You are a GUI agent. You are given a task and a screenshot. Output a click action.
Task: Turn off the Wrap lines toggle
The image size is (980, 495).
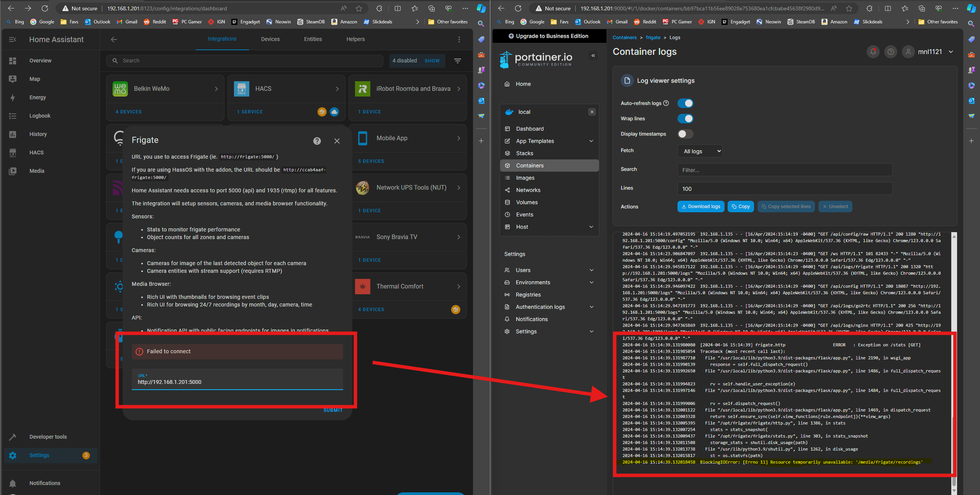click(685, 119)
